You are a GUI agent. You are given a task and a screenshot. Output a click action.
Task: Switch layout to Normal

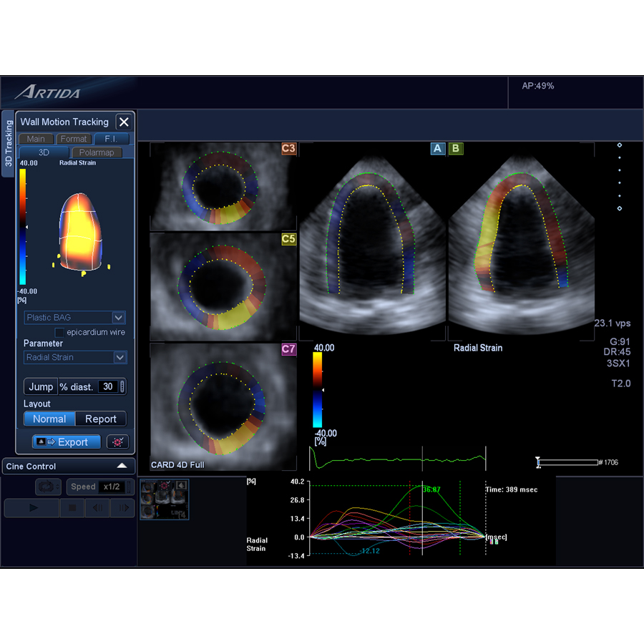coord(49,419)
